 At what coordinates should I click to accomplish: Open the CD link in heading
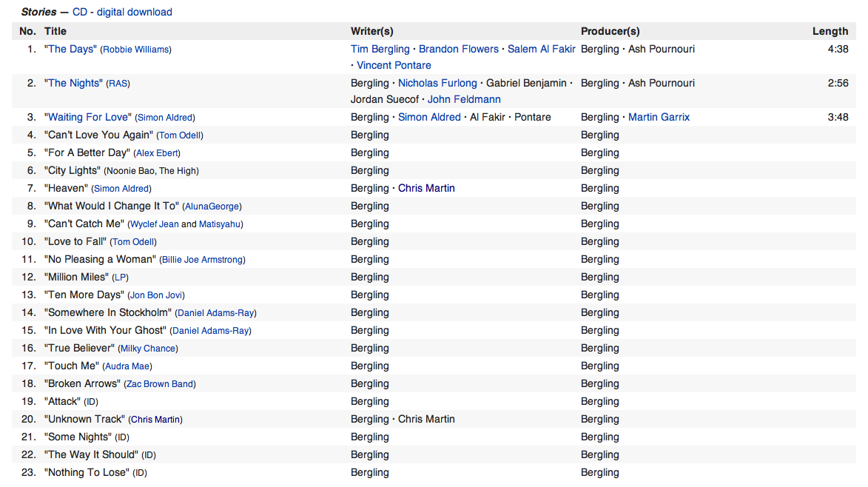[x=80, y=12]
